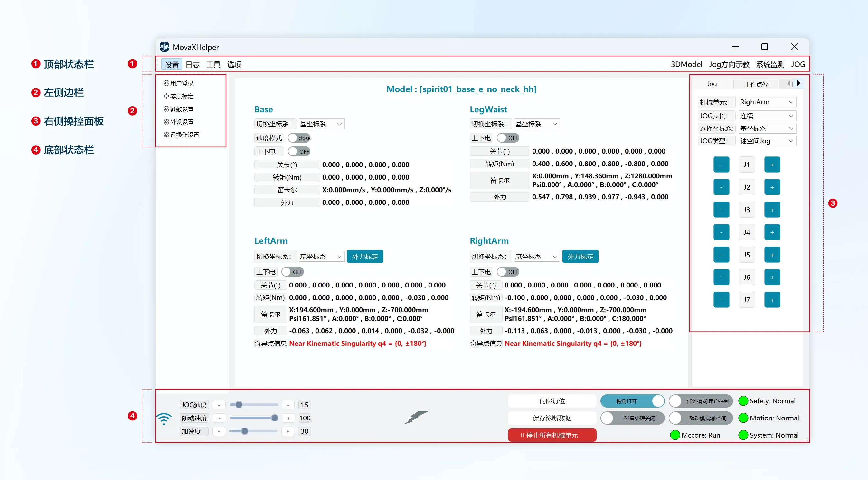This screenshot has width=868, height=480.
Task: Open the Jog方向示教 view
Action: pyautogui.click(x=729, y=64)
